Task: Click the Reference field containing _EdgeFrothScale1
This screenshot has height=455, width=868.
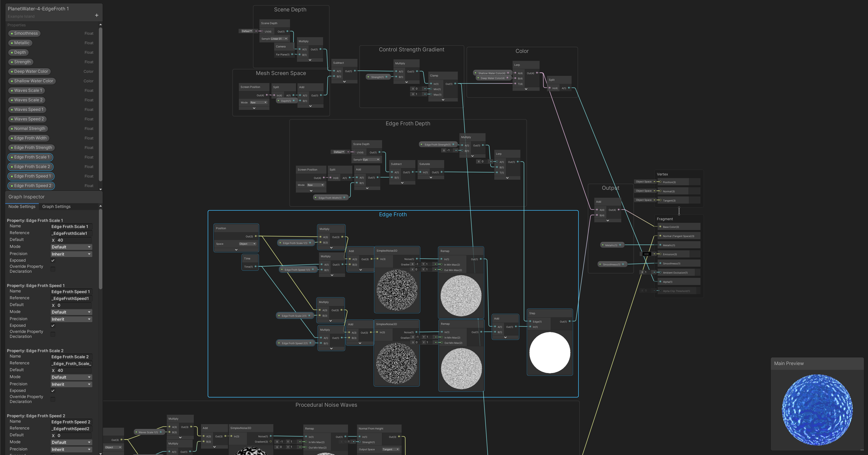Action: pyautogui.click(x=71, y=233)
